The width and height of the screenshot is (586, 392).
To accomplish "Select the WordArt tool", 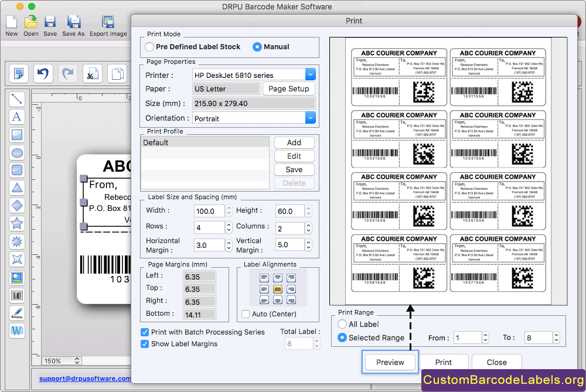I will click(17, 330).
